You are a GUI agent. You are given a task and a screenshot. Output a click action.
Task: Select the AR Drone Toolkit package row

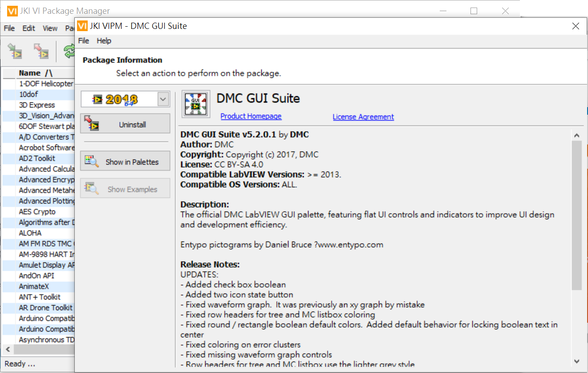(x=38, y=308)
